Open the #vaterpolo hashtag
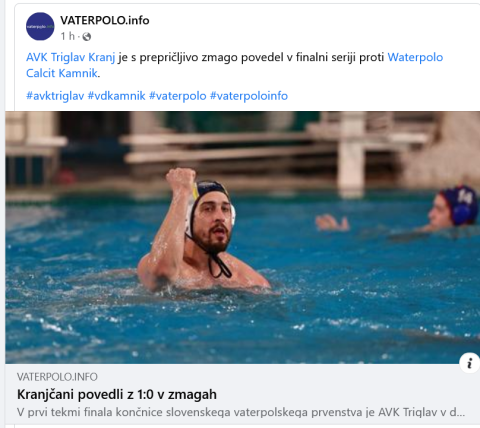This screenshot has width=480, height=428. coord(178,96)
